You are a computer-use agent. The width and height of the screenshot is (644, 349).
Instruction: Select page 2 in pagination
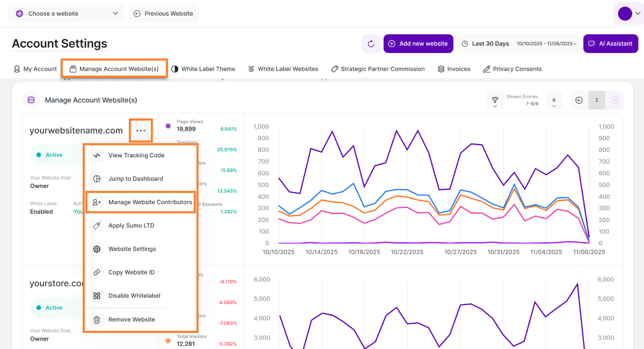(596, 100)
